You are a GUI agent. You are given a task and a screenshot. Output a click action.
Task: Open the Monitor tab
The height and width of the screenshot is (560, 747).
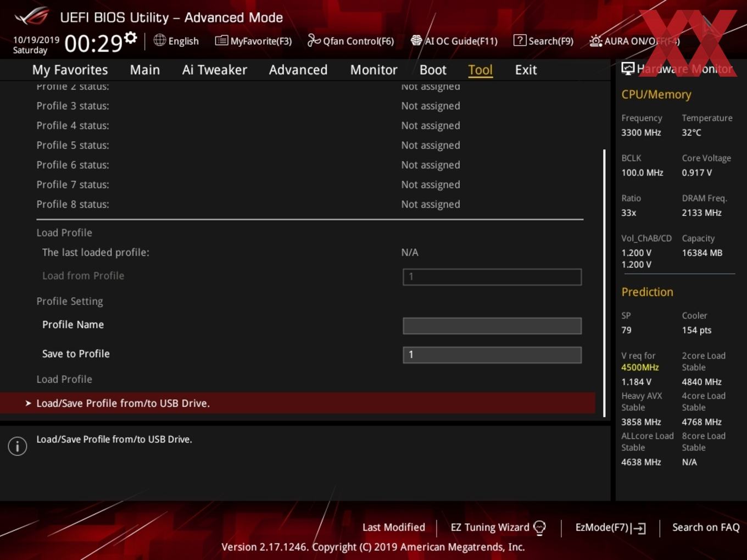point(374,70)
